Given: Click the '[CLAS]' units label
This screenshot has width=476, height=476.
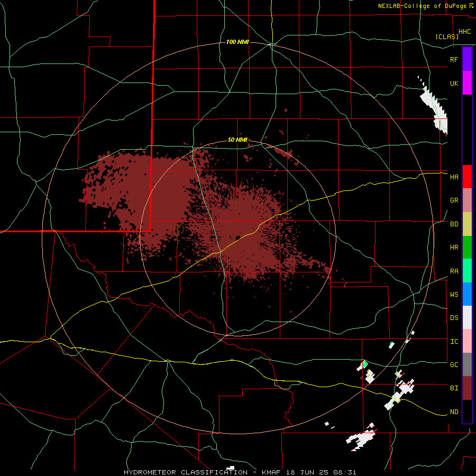Looking at the screenshot, I should click(x=447, y=36).
